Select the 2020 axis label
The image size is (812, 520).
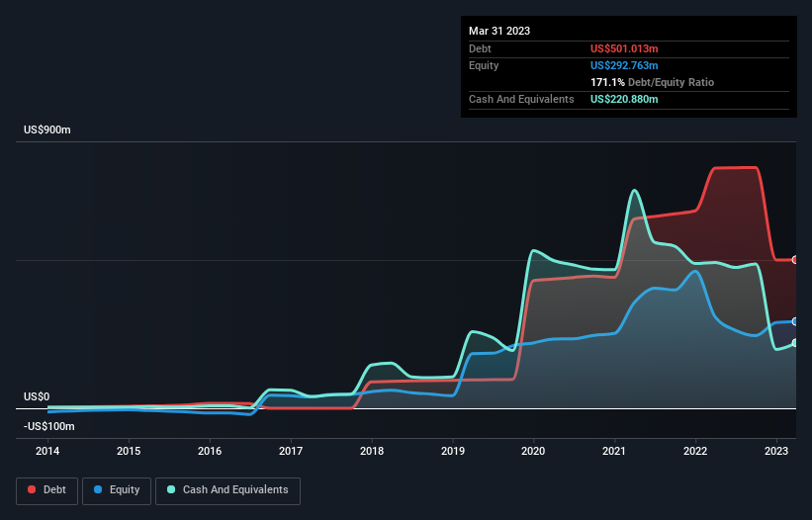tap(533, 451)
